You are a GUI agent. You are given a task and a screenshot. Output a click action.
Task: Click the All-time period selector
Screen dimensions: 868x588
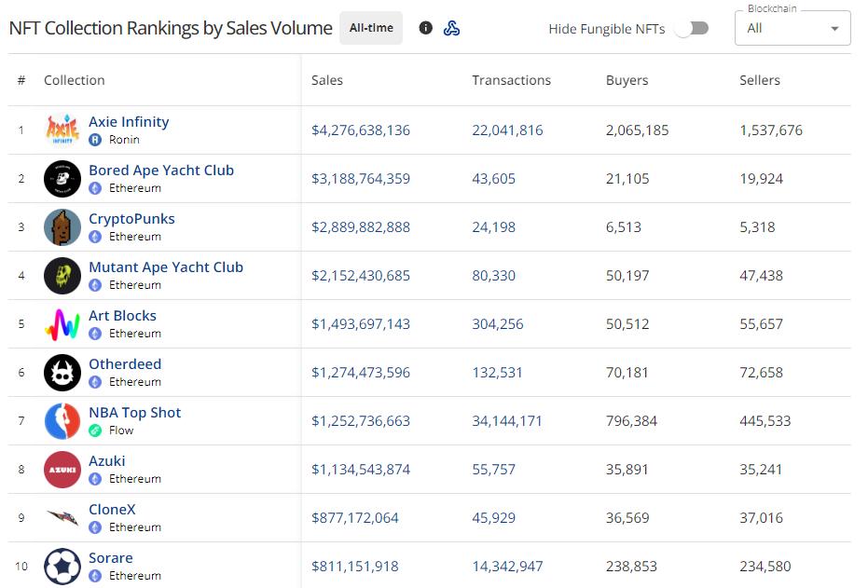pyautogui.click(x=371, y=28)
